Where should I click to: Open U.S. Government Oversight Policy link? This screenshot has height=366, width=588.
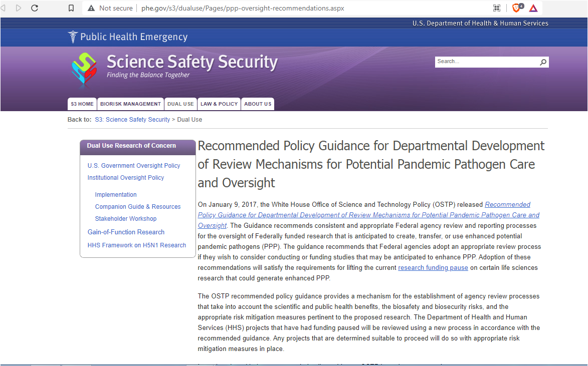(x=134, y=166)
